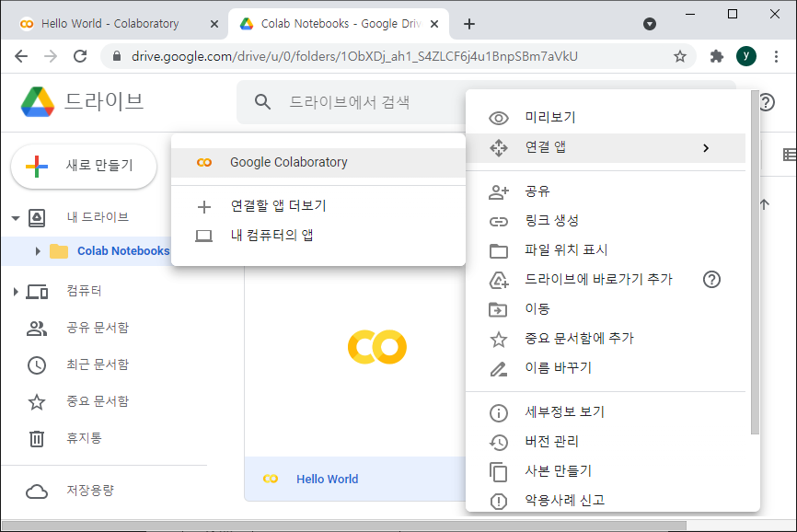Click the rename pencil icon
Viewport: 797px width, 532px height.
pyautogui.click(x=498, y=368)
